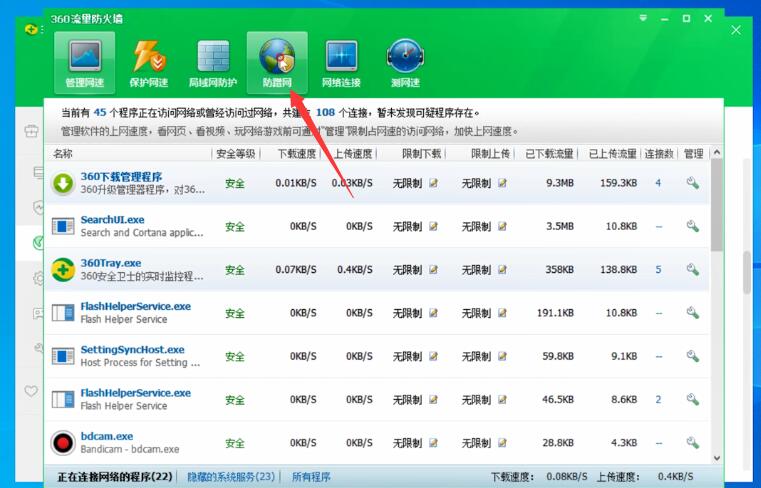
Task: Open the 防蹭网 tool
Action: pos(277,63)
